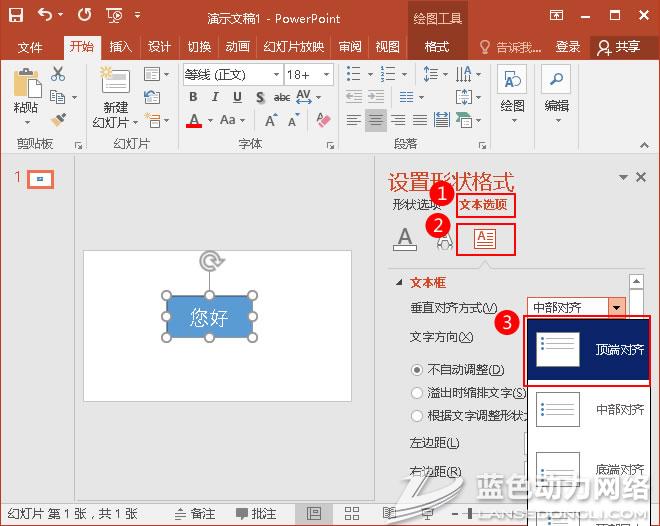660x526 pixels.
Task: Select the 溢出时缩排文字 radio option
Action: pos(418,393)
